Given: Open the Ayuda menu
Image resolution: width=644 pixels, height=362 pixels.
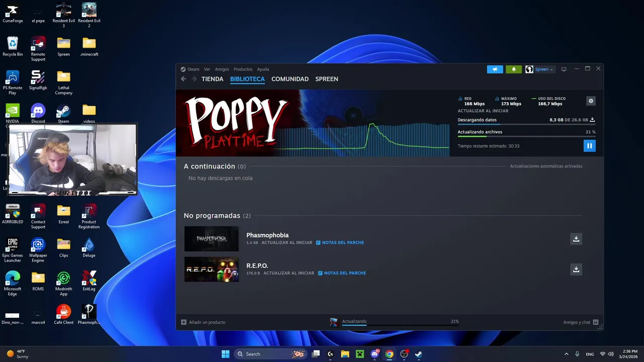Looking at the screenshot, I should click(x=263, y=69).
